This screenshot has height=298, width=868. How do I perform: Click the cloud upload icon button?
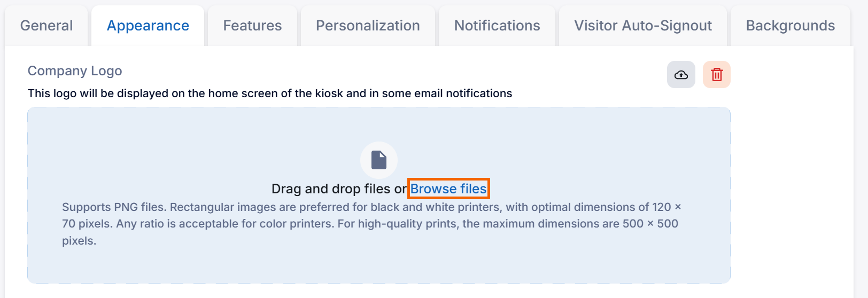681,75
